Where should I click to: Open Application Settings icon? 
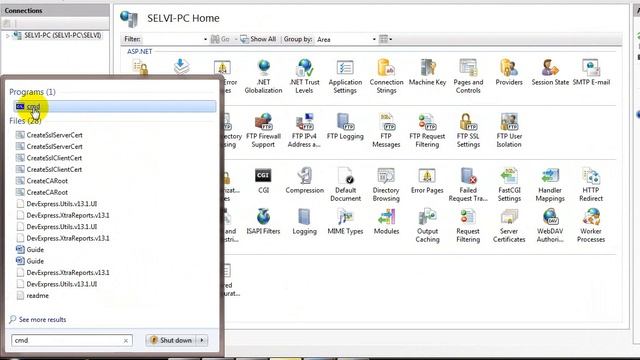coord(345,76)
